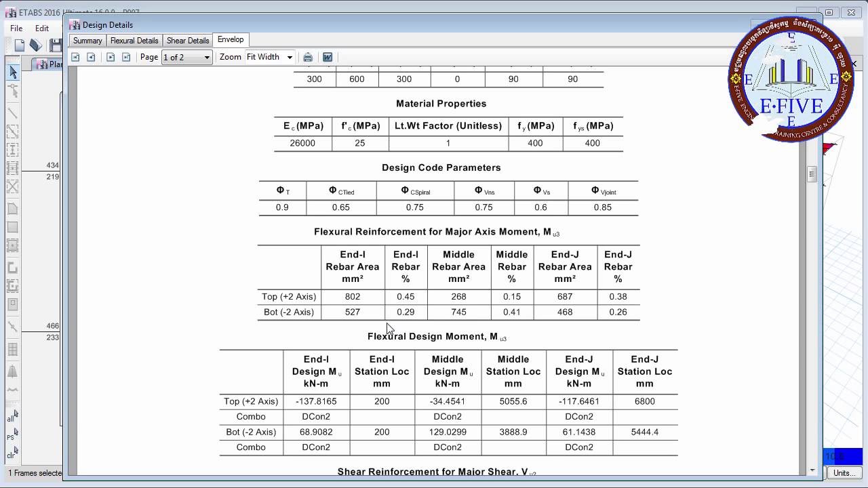Click the 'Bot (-2 Axis)' moment row label
The height and width of the screenshot is (488, 868).
251,432
